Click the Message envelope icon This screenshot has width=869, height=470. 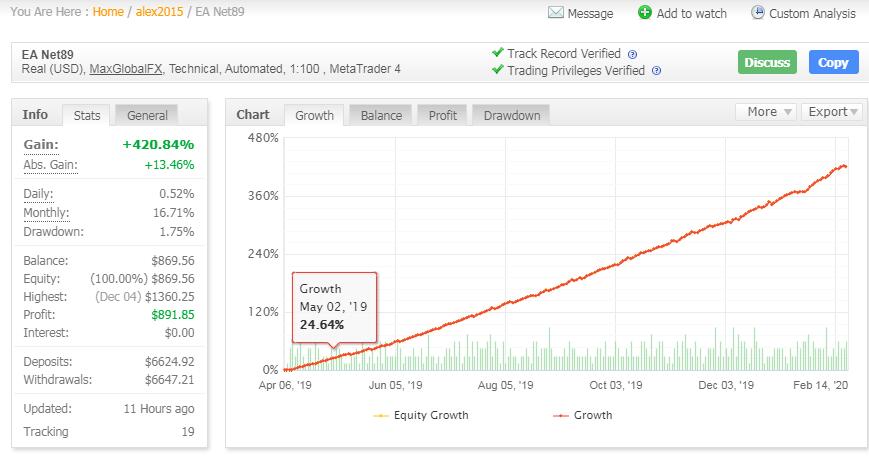tap(555, 13)
